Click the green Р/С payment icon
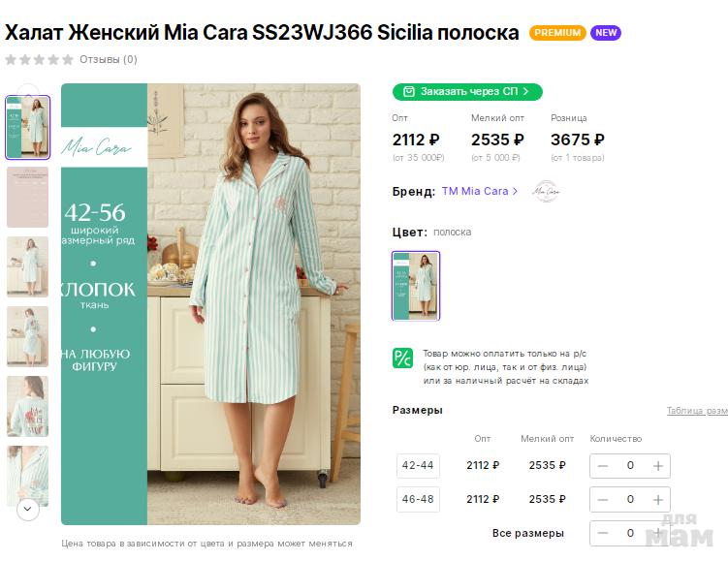Screen dimensions: 728x561 click(x=402, y=358)
